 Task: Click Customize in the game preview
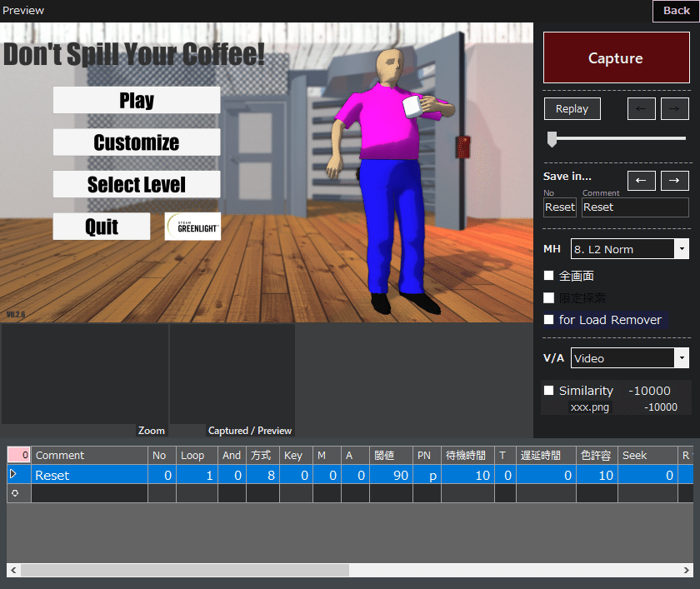pos(137,142)
